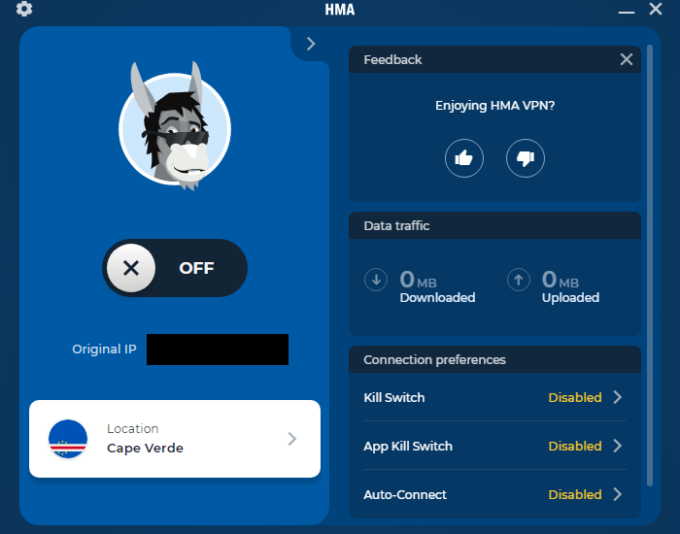The image size is (680, 534).
Task: Click the Feedback header title
Action: click(392, 59)
